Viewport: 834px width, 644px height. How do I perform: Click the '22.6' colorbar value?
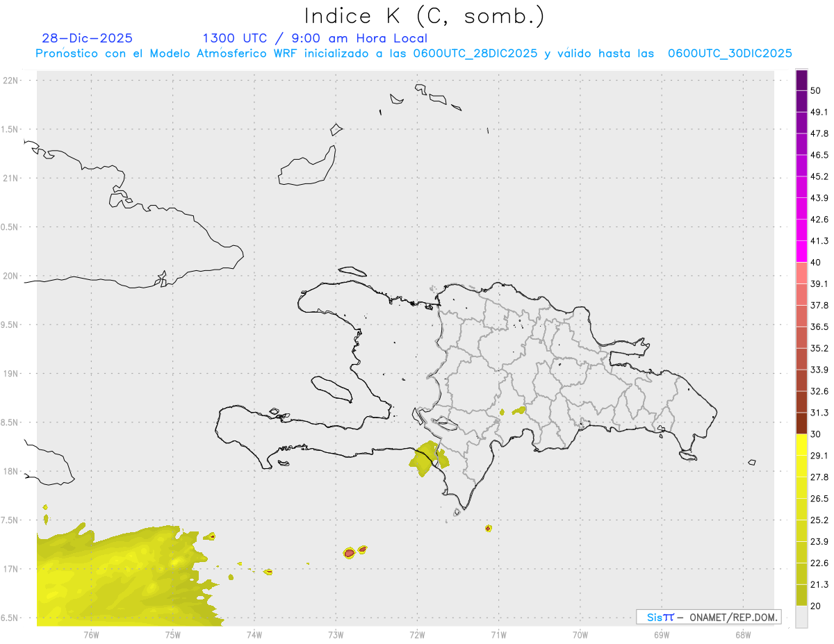pyautogui.click(x=819, y=563)
